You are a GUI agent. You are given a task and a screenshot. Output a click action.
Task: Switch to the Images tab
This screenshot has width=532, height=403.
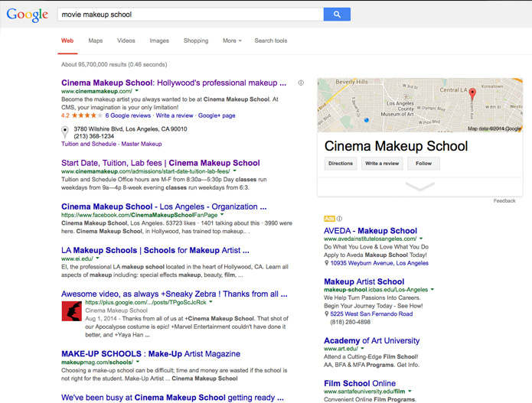click(159, 41)
